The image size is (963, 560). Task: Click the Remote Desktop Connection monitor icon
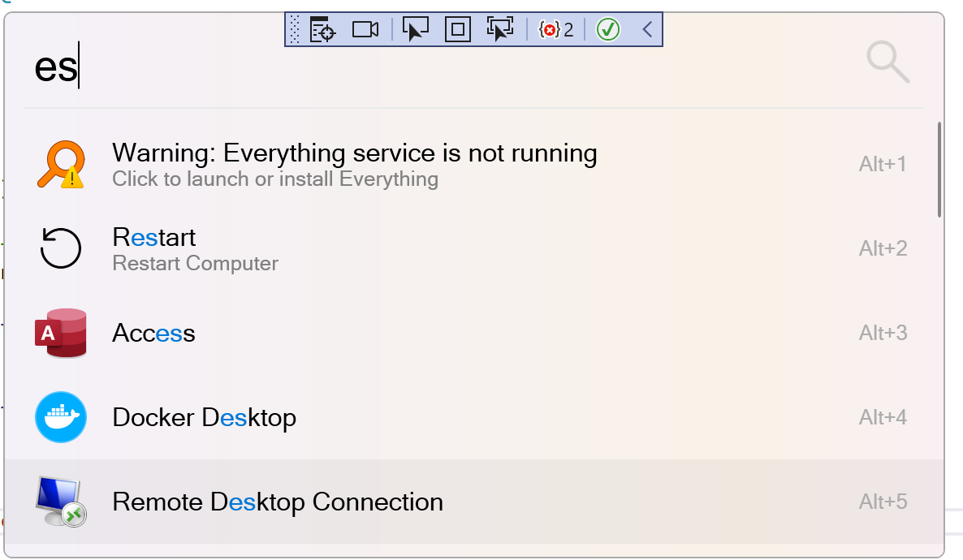tap(61, 501)
